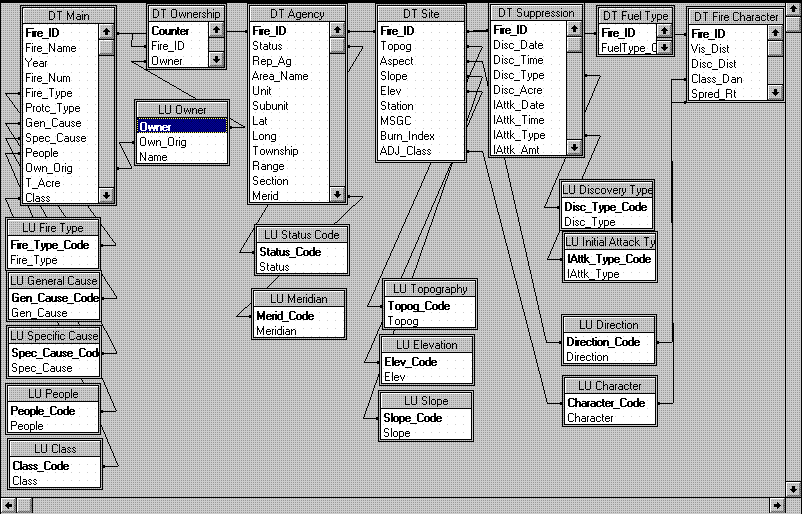Select Protc_Type field in DT Main
Screen dimensions: 802x514
[x=53, y=108]
